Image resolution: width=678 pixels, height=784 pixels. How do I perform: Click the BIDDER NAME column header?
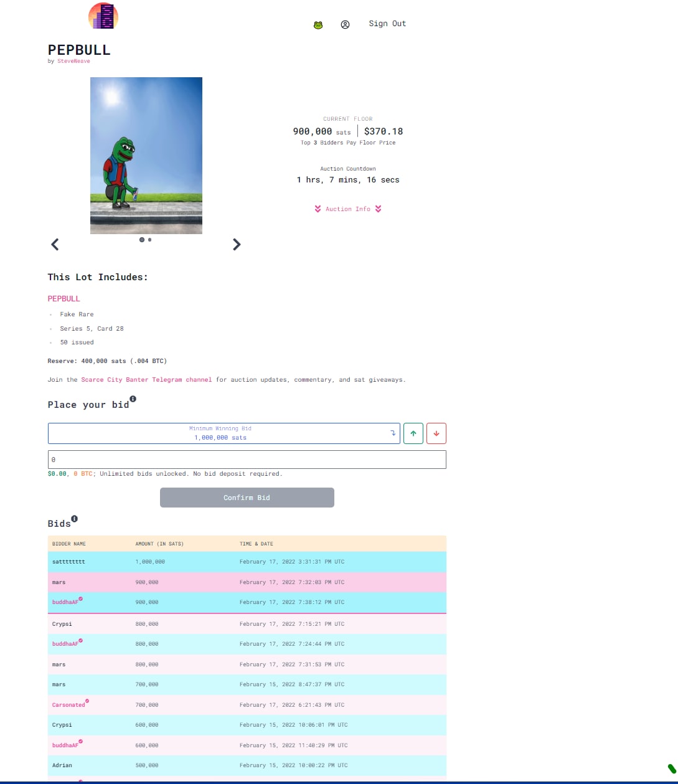tap(69, 544)
